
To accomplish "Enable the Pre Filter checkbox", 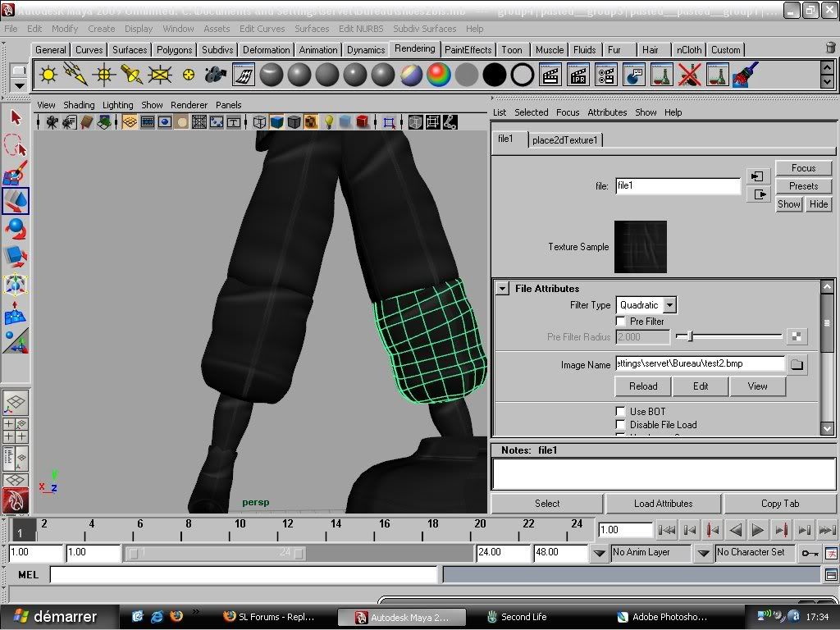I will 621,322.
